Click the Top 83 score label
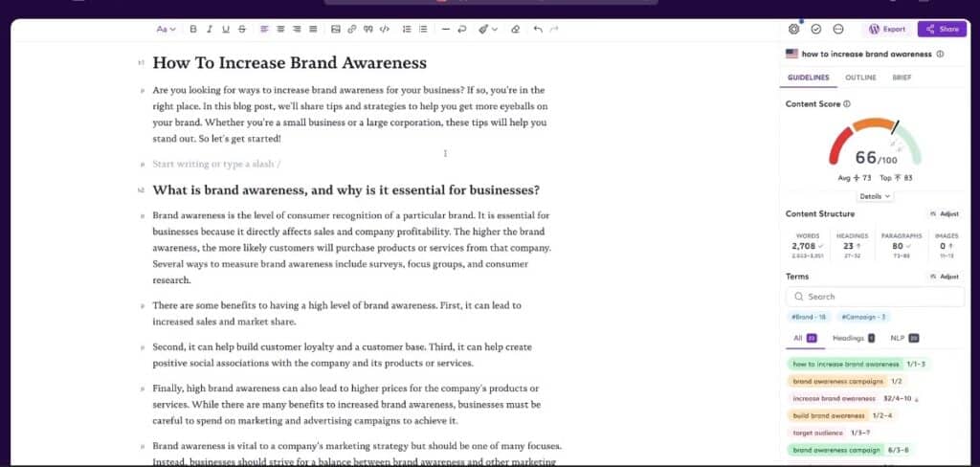 pos(896,178)
